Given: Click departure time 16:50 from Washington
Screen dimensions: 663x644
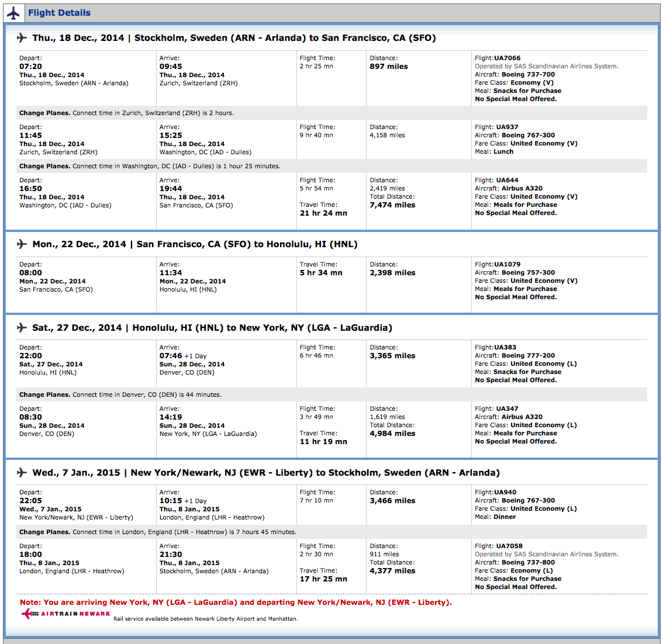Looking at the screenshot, I should click(x=30, y=189).
